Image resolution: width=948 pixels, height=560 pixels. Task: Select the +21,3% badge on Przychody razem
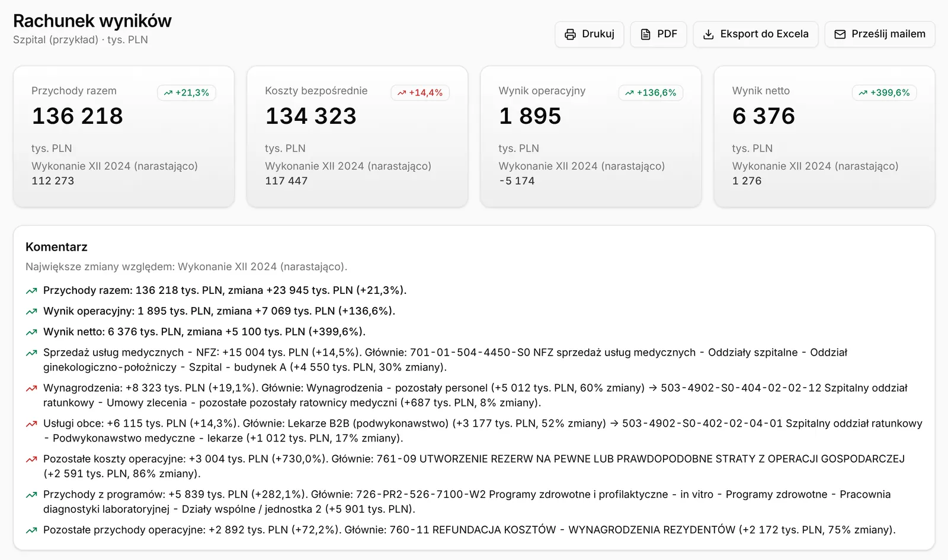click(x=187, y=92)
